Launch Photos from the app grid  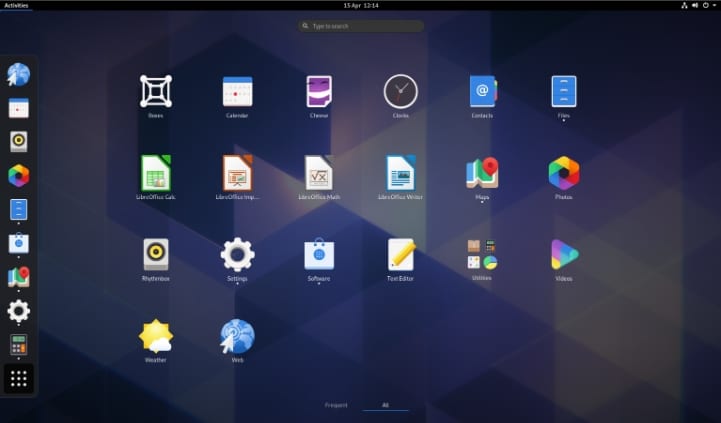click(564, 173)
